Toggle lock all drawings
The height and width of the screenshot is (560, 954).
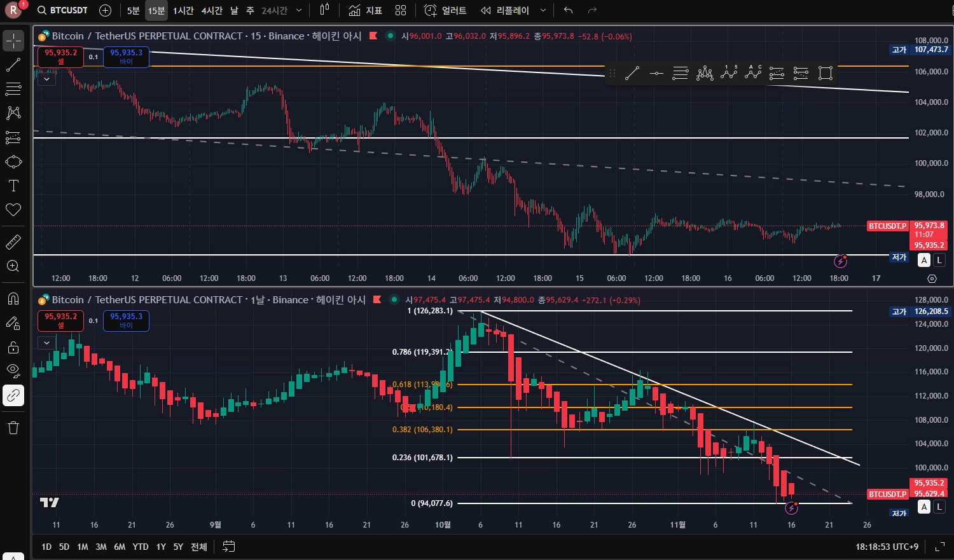(13, 347)
